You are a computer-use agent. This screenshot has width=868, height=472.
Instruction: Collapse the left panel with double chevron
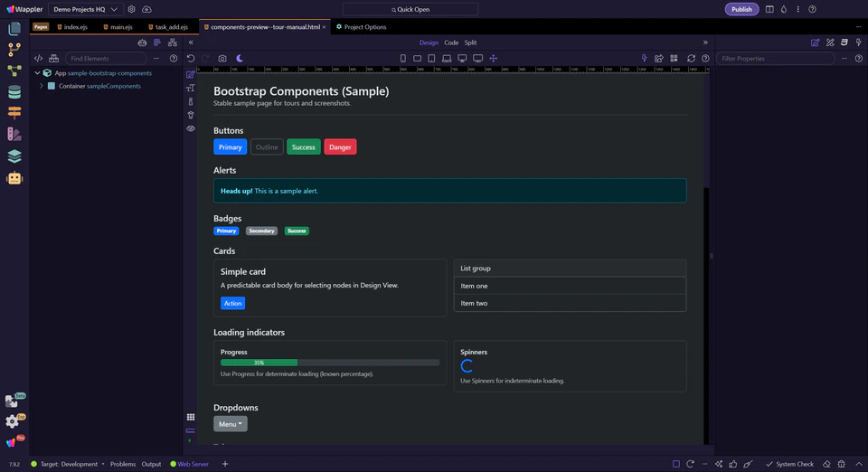pos(191,42)
